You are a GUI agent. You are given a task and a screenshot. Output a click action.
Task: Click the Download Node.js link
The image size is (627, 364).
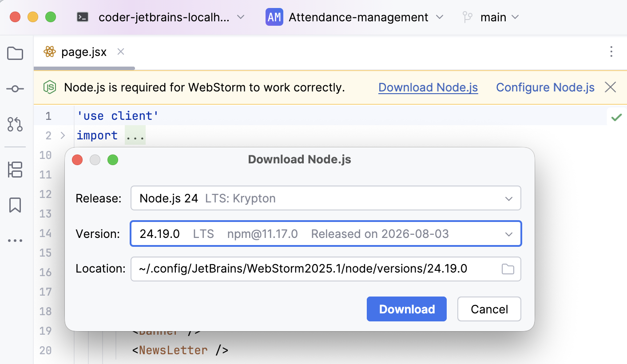pyautogui.click(x=428, y=87)
